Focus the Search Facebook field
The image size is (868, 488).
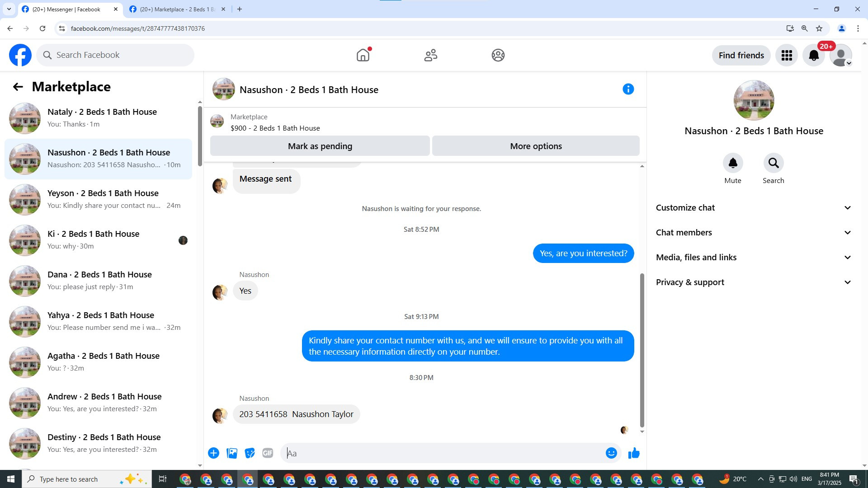pos(115,55)
